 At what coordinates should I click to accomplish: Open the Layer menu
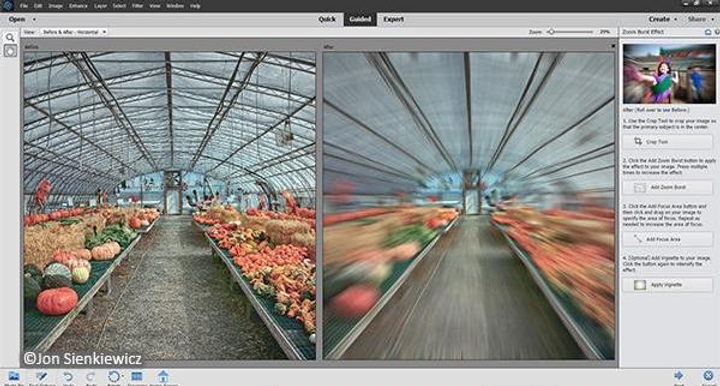100,6
